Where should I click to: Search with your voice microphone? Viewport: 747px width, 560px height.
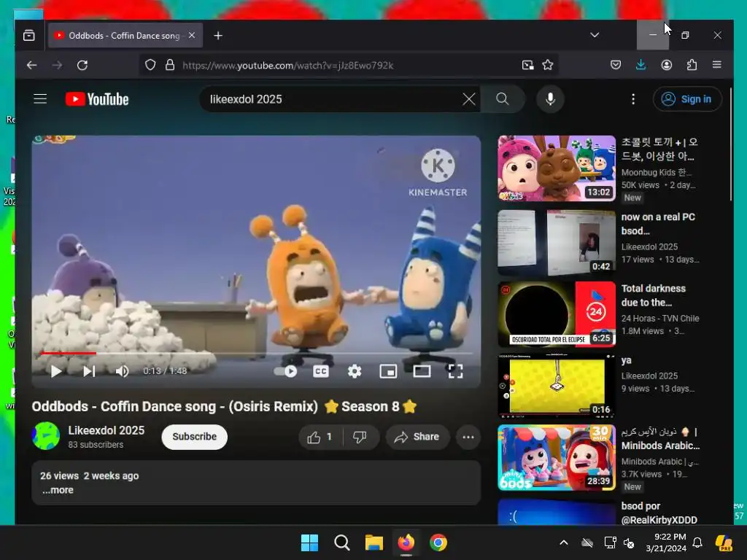550,99
